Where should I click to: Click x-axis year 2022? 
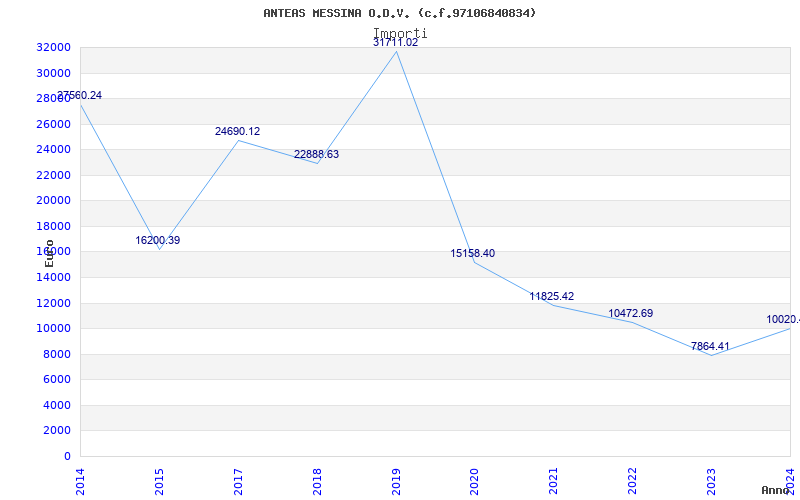point(633,481)
